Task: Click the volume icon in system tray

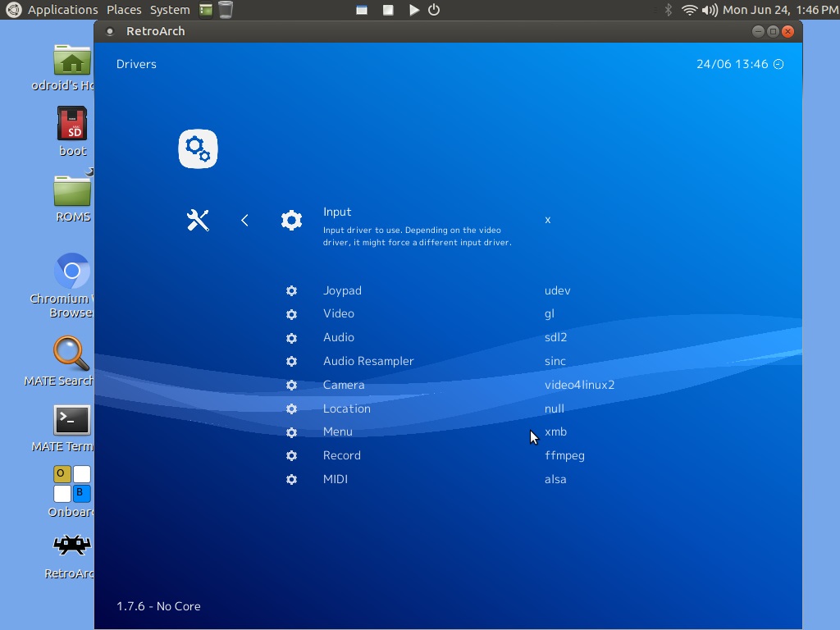Action: tap(710, 10)
